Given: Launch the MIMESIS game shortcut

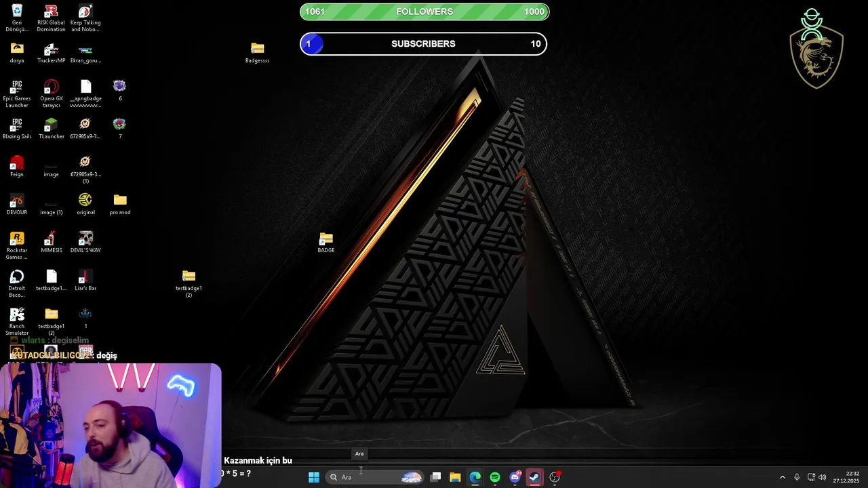Looking at the screenshot, I should tap(51, 243).
